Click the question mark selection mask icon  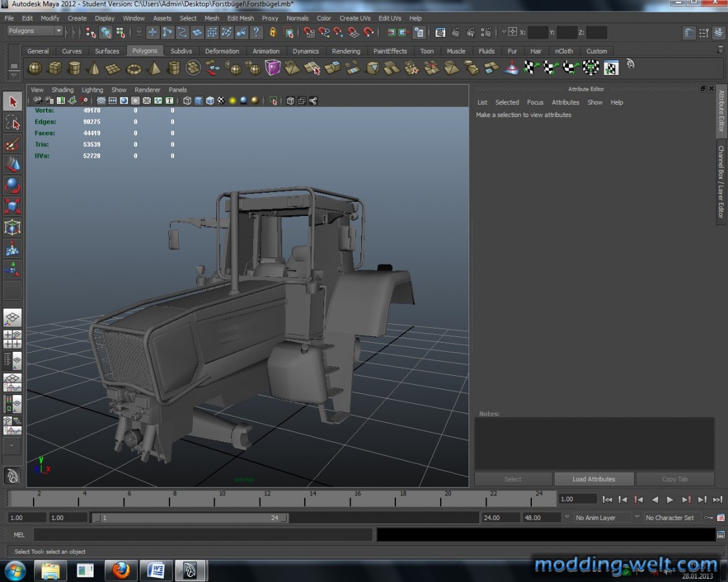256,32
